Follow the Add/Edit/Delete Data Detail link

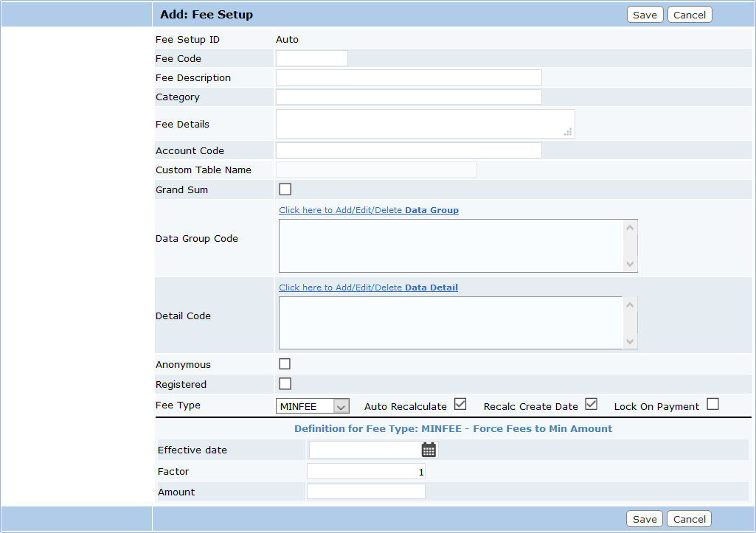[368, 288]
